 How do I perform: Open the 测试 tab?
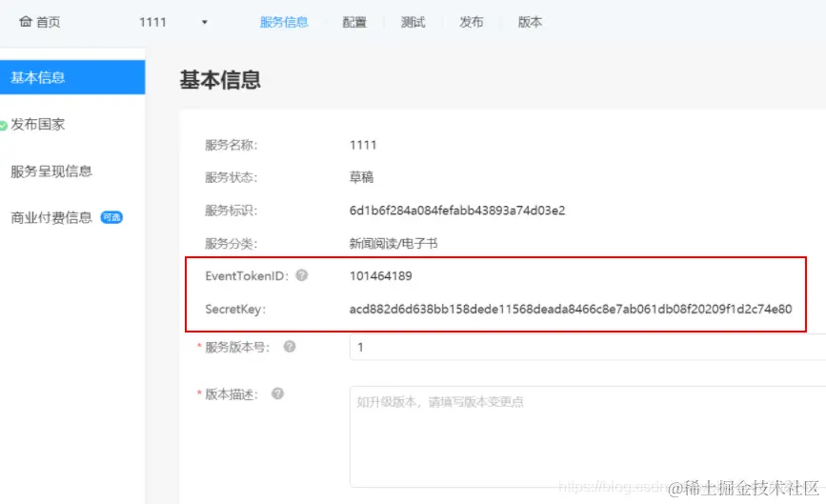tap(413, 22)
